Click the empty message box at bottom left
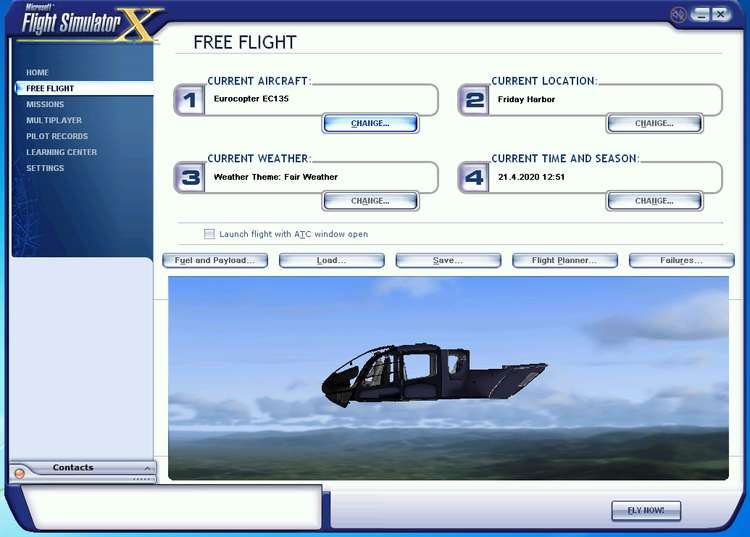This screenshot has width=750, height=537. (172, 508)
